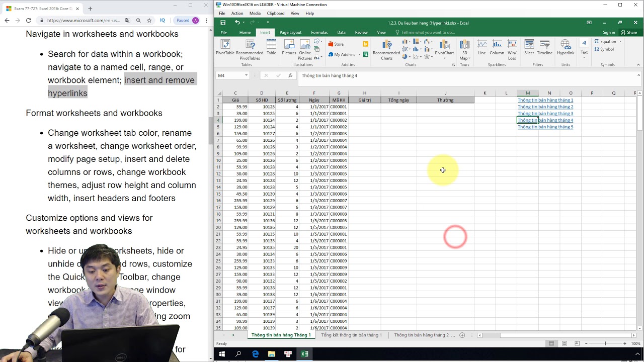The height and width of the screenshot is (362, 644).
Task: Open sheet tab Thông tin bán hàng tháng 2
Action: [421, 335]
